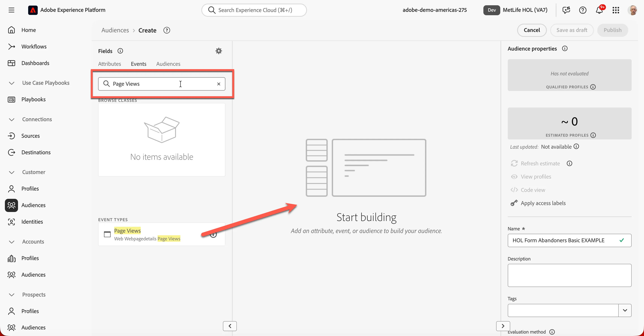
Task: Switch to the Events tab
Action: pos(138,64)
